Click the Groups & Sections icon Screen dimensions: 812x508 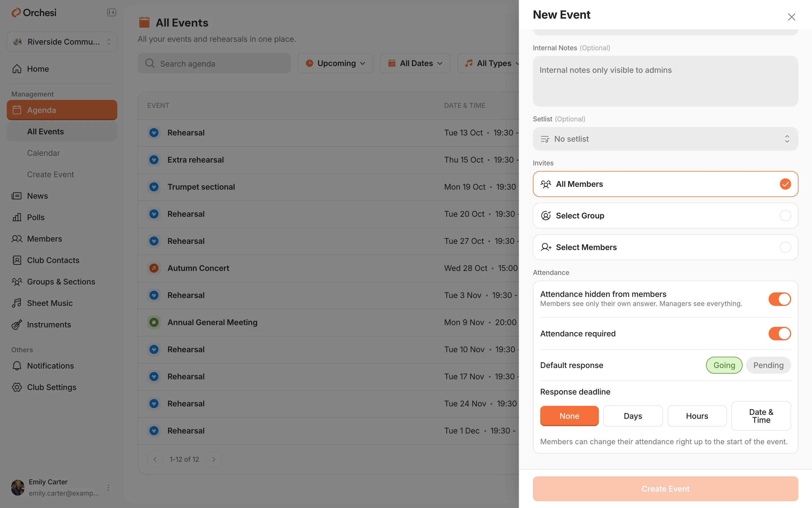(x=17, y=282)
